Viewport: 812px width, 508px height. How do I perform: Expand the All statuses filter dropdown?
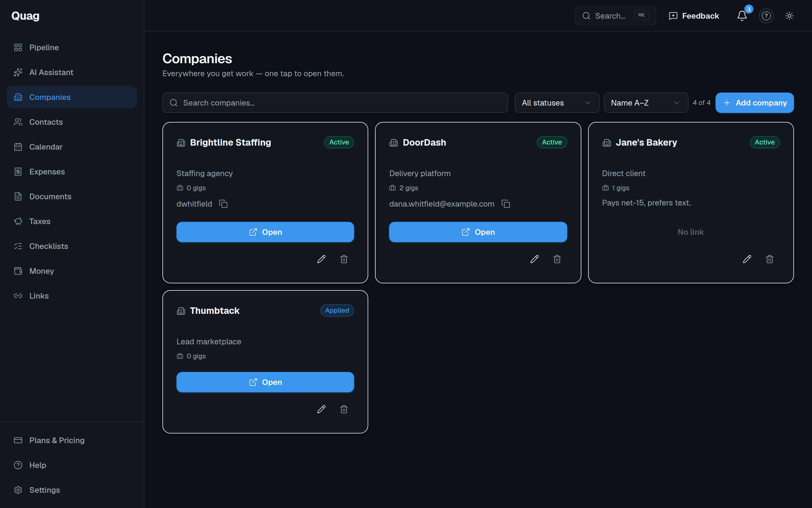(557, 103)
